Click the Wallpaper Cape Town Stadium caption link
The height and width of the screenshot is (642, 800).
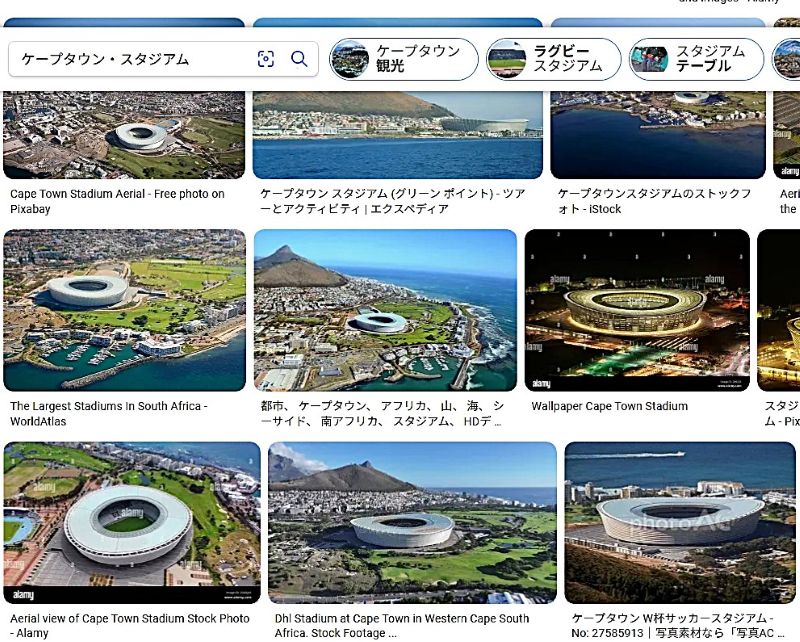tap(610, 406)
